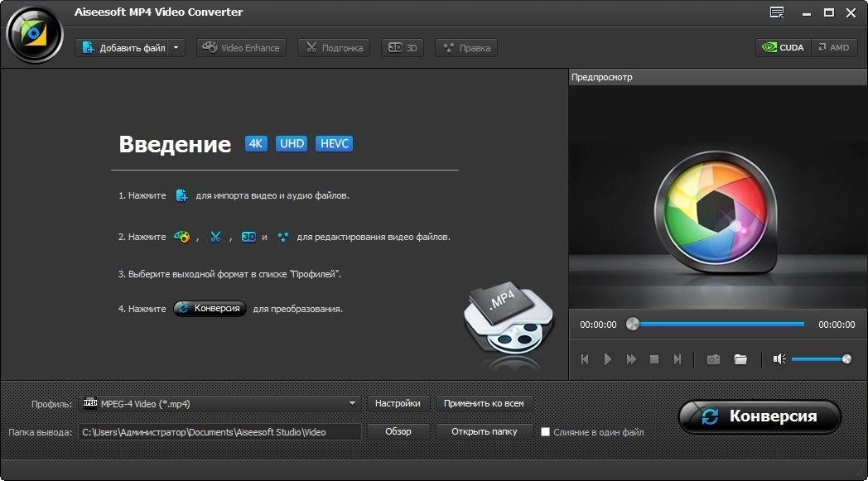Click the MPEG profile icon
This screenshot has height=481, width=868.
[x=90, y=403]
